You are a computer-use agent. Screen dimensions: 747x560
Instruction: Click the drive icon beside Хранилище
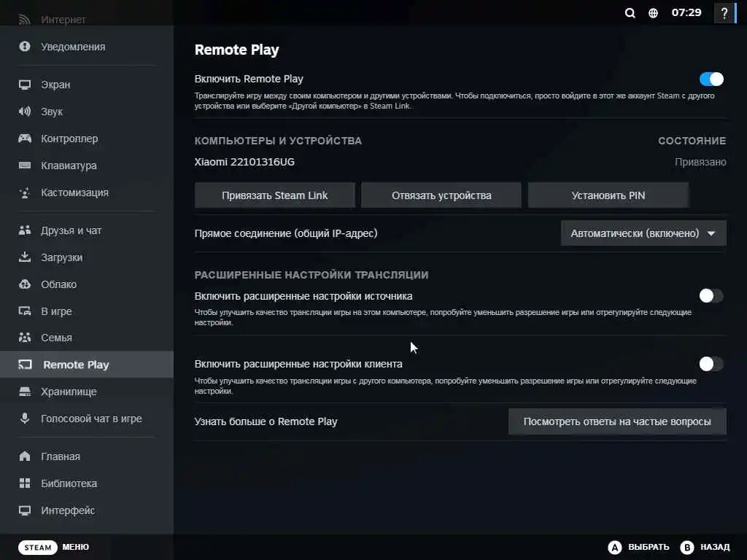[25, 392]
